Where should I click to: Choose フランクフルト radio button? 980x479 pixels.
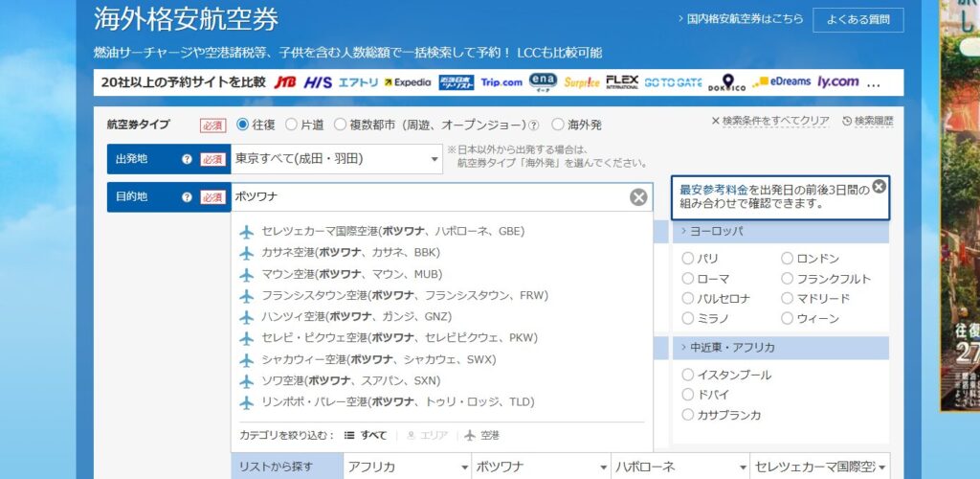787,278
